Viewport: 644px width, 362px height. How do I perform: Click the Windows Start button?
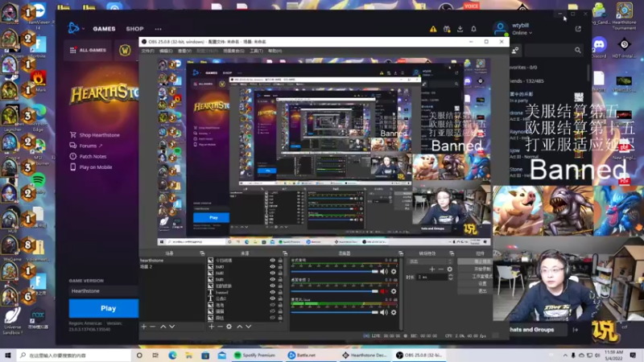7,355
